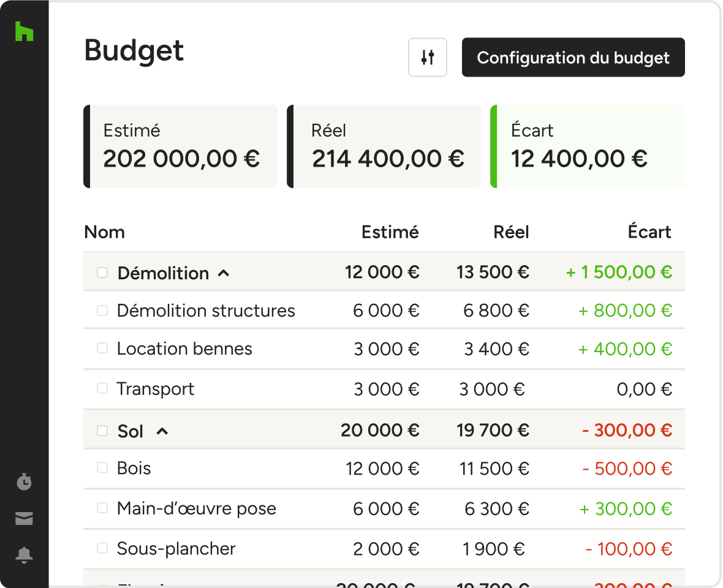723x588 pixels.
Task: Select the Main-d'œuvre pose checkbox
Action: 102,508
